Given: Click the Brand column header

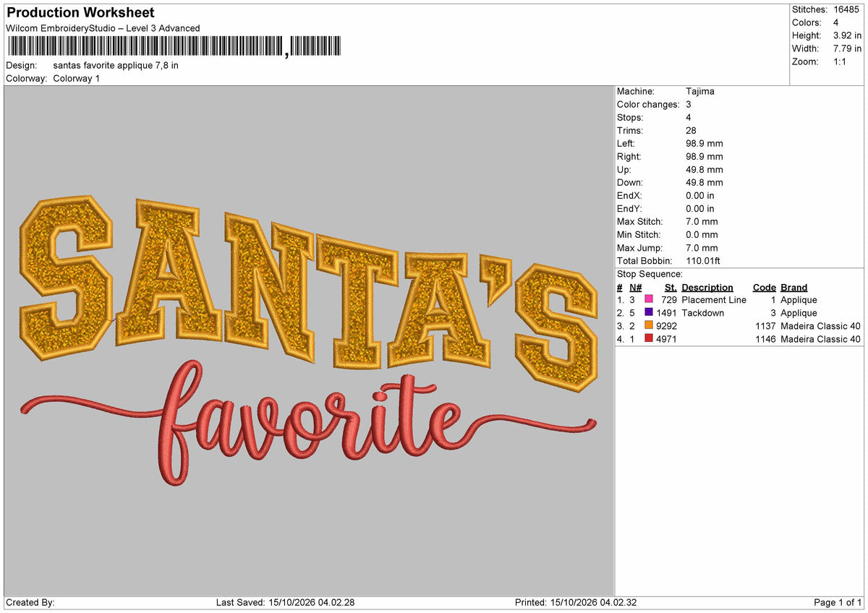Looking at the screenshot, I should coord(794,287).
